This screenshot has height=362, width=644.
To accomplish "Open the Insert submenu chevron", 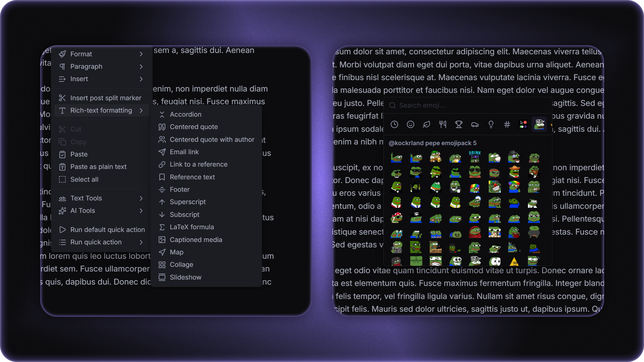I will [x=141, y=79].
